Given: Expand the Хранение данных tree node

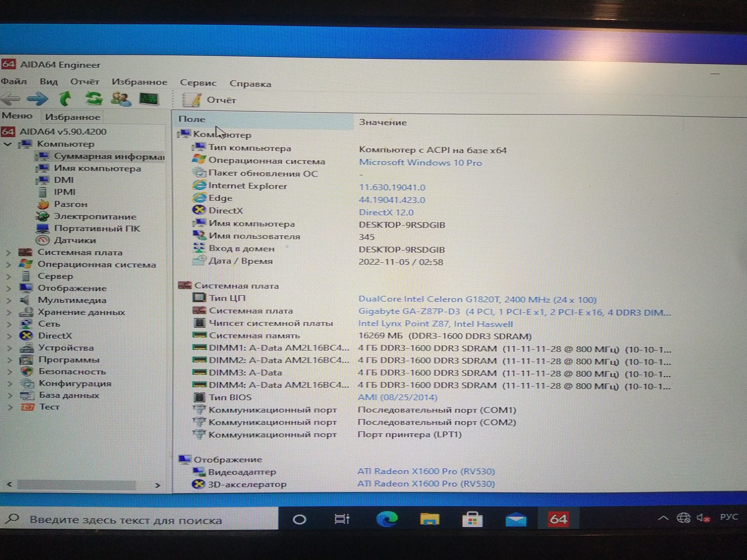Looking at the screenshot, I should [8, 312].
